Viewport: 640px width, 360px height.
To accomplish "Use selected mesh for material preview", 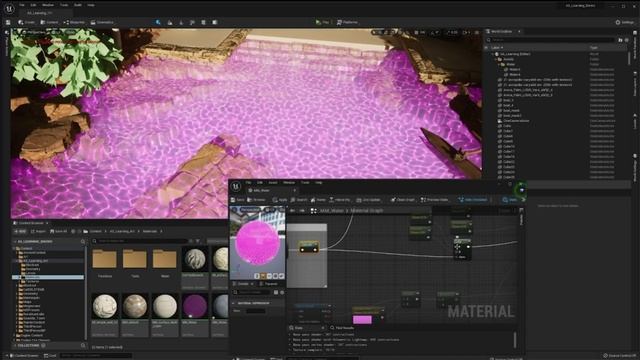I will 281,276.
